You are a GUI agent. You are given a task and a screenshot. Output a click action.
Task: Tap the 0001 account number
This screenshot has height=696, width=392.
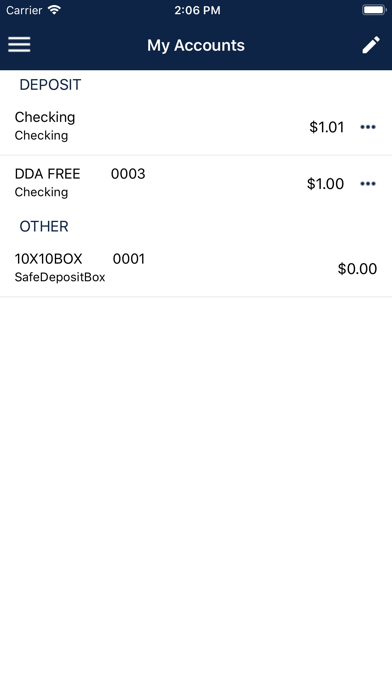click(129, 259)
